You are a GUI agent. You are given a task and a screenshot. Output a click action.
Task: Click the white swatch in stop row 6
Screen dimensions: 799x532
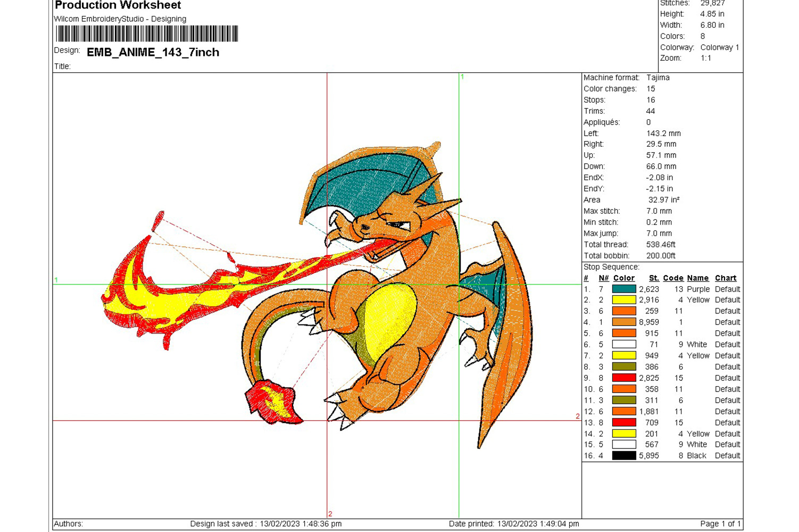coord(624,345)
